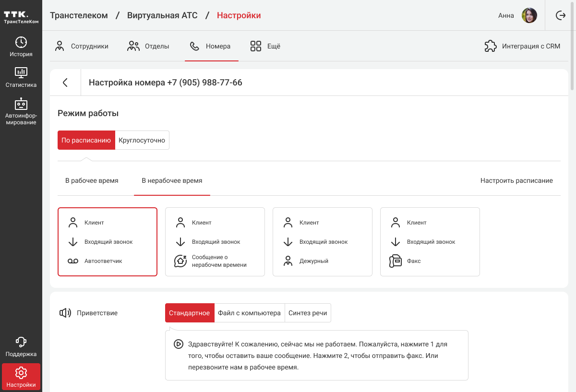Choose 'Синтез речи' greeting option
The image size is (576, 392).
click(x=308, y=313)
